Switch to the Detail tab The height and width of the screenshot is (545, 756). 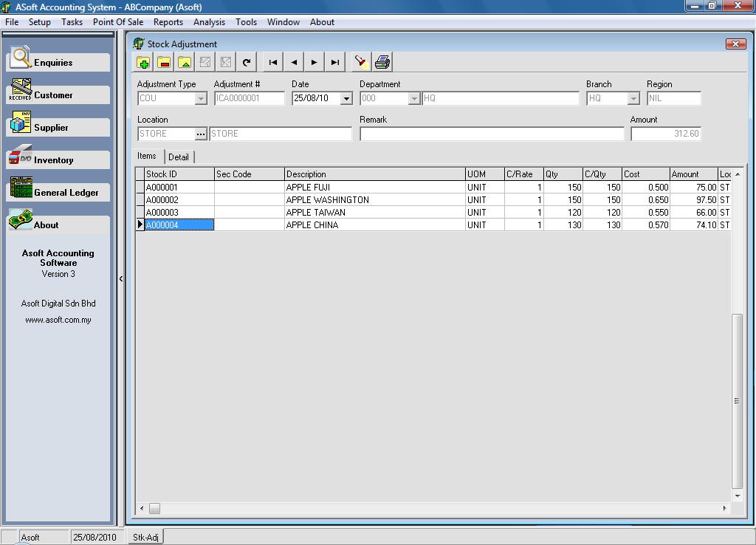pyautogui.click(x=179, y=157)
